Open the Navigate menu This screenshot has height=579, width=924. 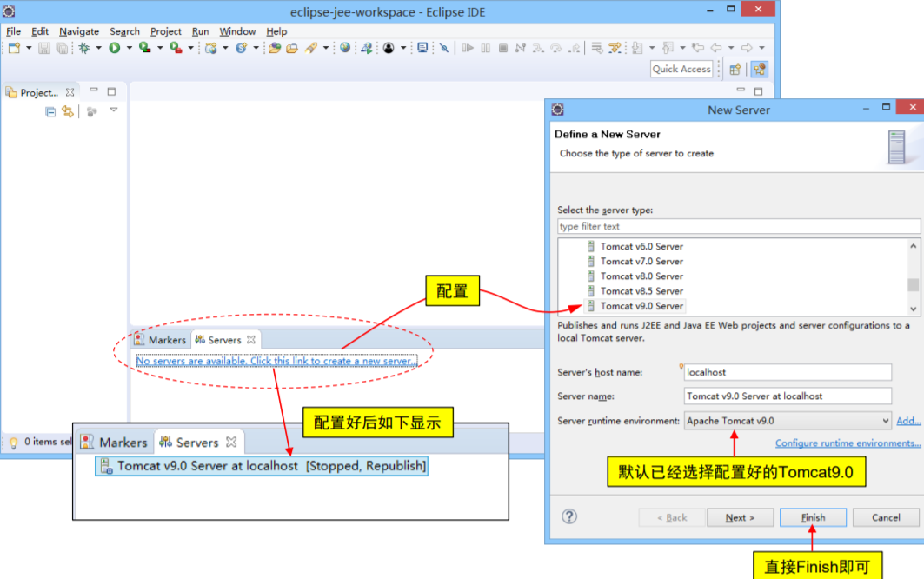point(79,31)
